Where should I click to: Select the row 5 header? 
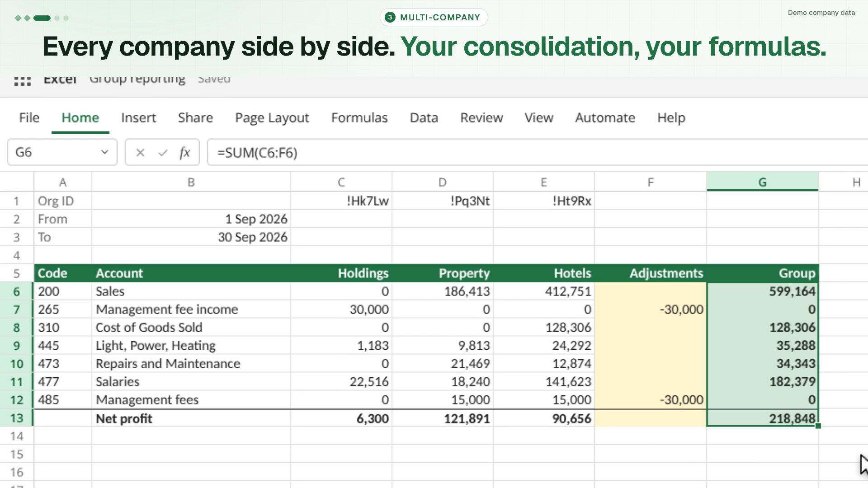pyautogui.click(x=17, y=273)
